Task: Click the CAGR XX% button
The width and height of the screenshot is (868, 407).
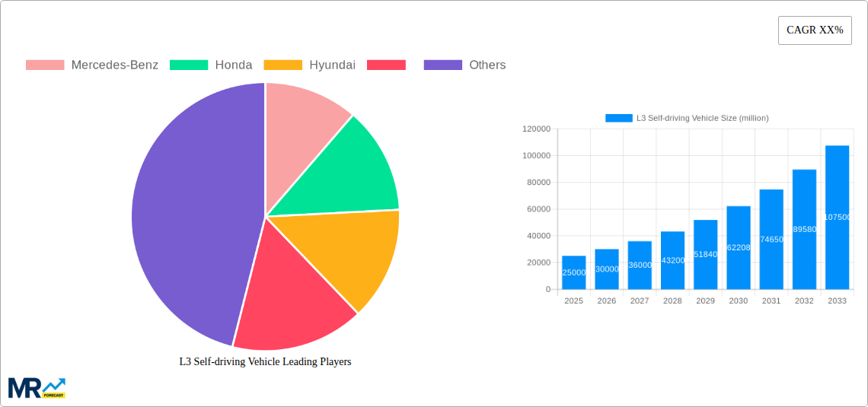Action: 815,30
